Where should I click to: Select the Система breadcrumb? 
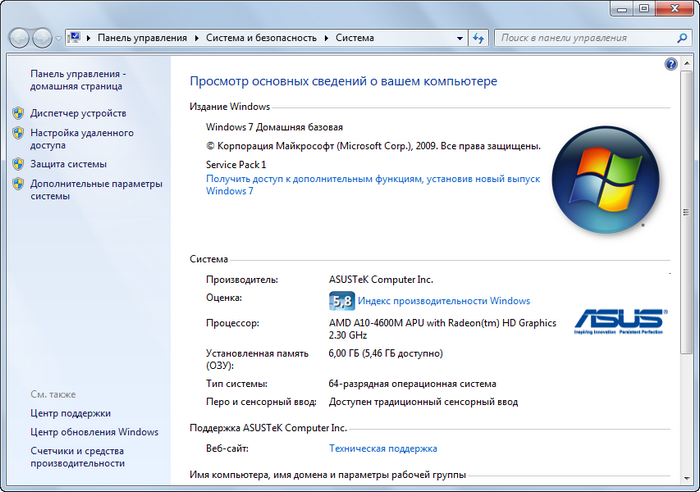coord(355,38)
